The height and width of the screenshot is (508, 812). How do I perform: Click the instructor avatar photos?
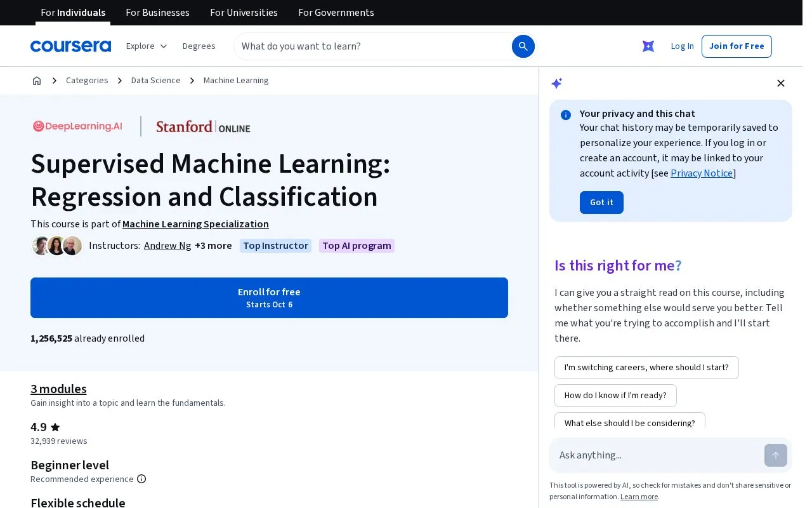click(x=57, y=246)
